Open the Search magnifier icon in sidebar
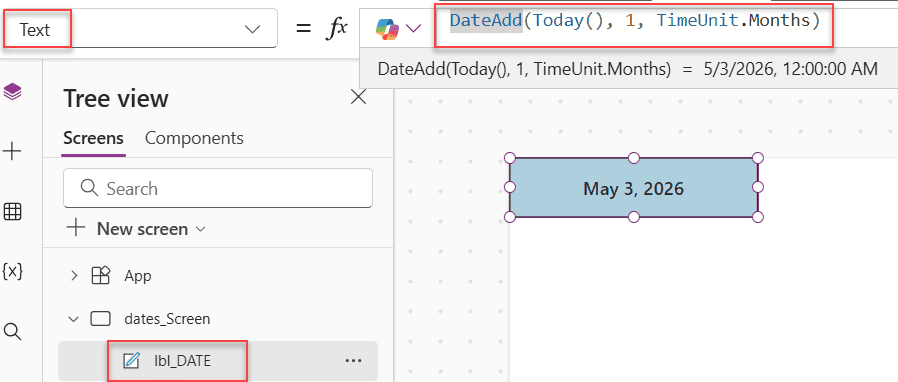The image size is (898, 382). (x=13, y=331)
